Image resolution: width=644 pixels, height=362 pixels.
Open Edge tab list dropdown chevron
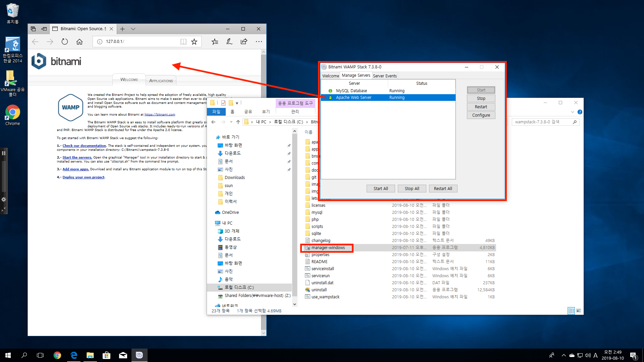tap(133, 29)
